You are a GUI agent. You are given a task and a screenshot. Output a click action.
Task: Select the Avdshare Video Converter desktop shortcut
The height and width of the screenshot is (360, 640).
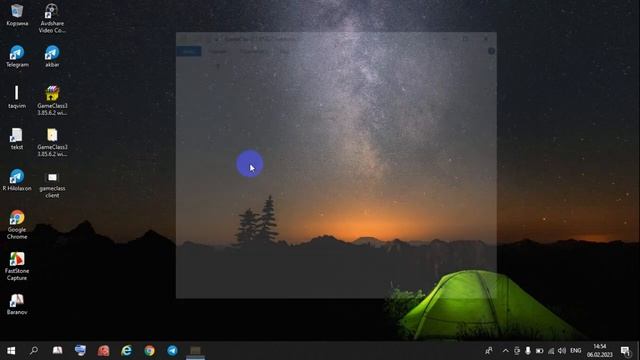[x=52, y=18]
